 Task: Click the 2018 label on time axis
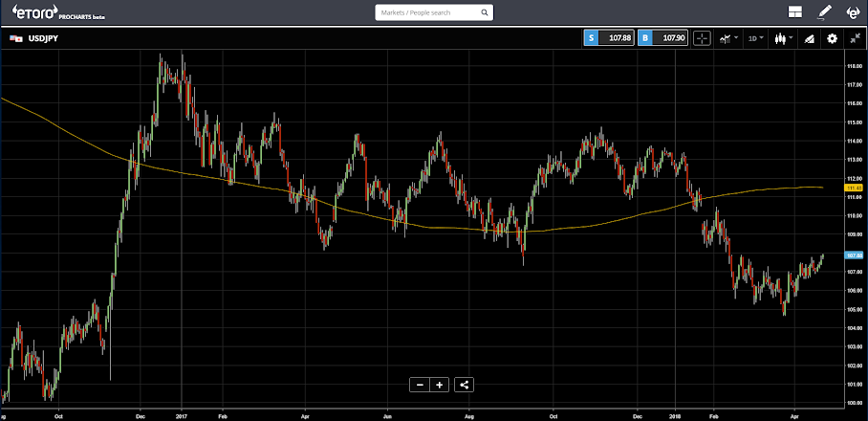[675, 414]
